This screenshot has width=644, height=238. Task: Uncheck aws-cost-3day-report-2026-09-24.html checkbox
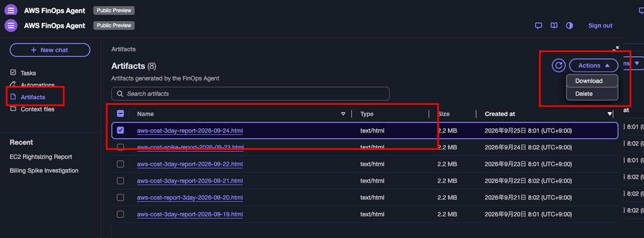(x=120, y=131)
